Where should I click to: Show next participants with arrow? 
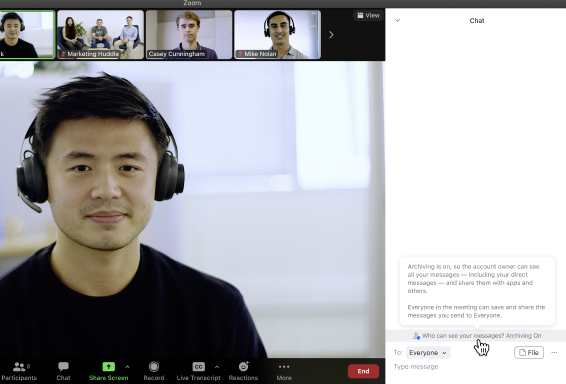click(x=331, y=35)
